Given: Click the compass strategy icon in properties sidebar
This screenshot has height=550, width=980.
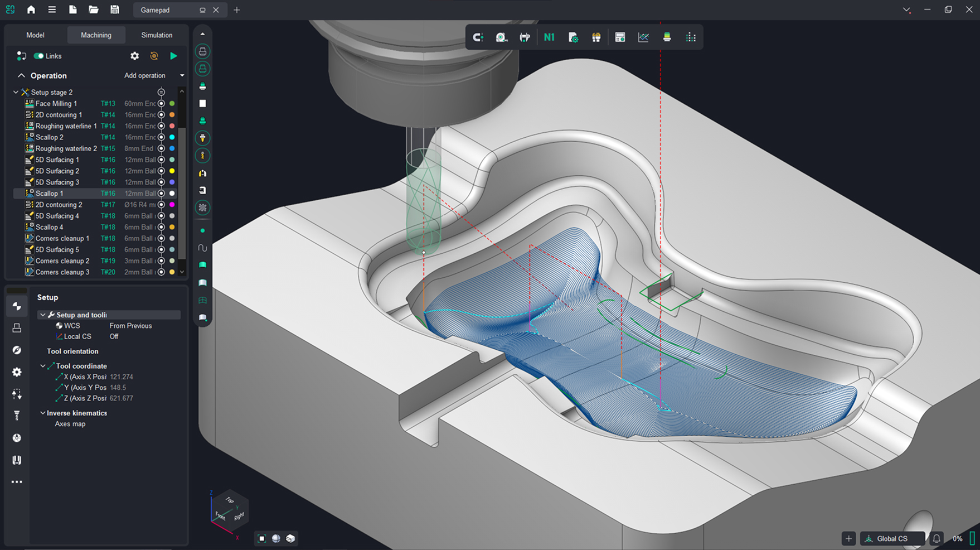Looking at the screenshot, I should (17, 350).
